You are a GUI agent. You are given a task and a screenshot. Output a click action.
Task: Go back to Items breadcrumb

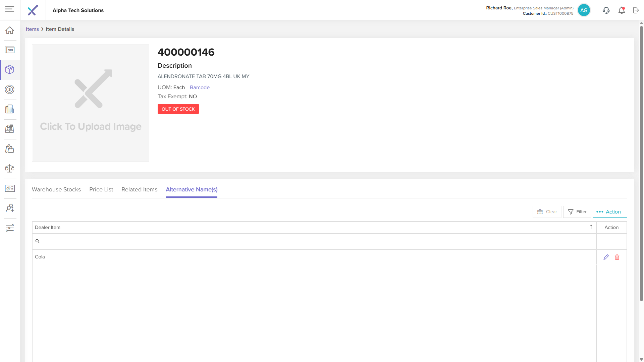coord(32,29)
